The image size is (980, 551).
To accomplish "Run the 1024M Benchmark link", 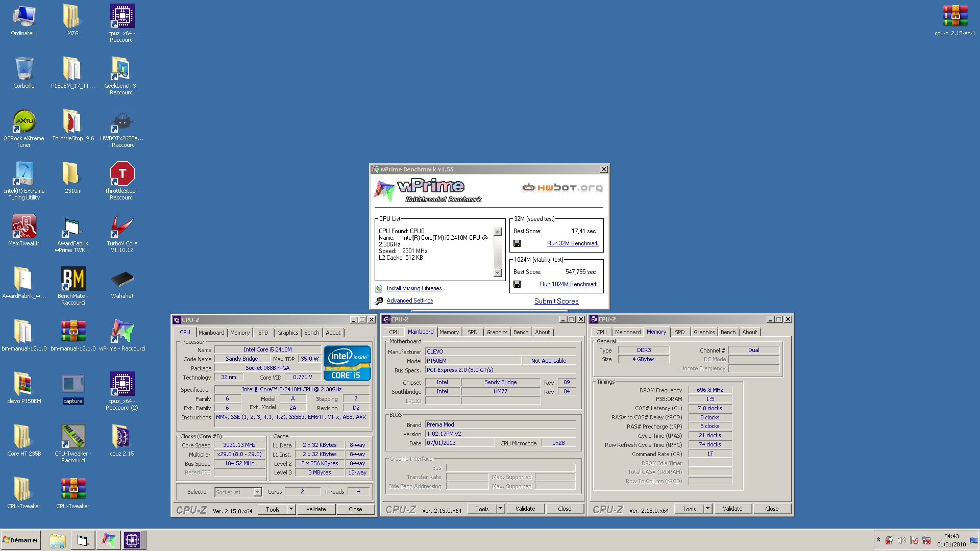I will (569, 284).
